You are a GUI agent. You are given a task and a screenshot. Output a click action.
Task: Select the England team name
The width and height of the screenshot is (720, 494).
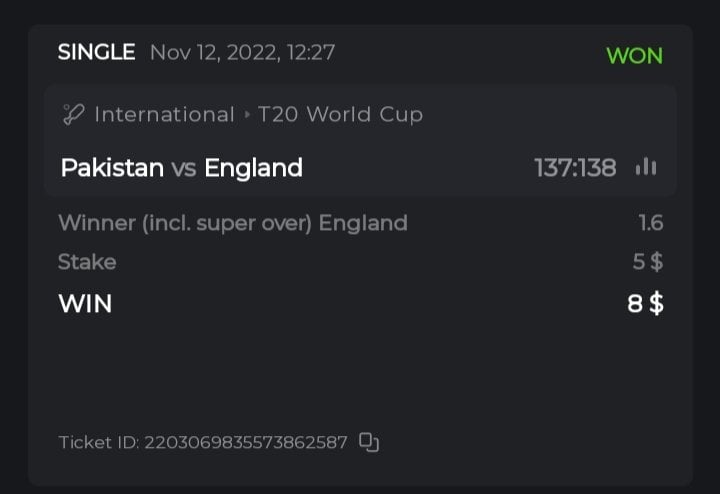tap(253, 167)
